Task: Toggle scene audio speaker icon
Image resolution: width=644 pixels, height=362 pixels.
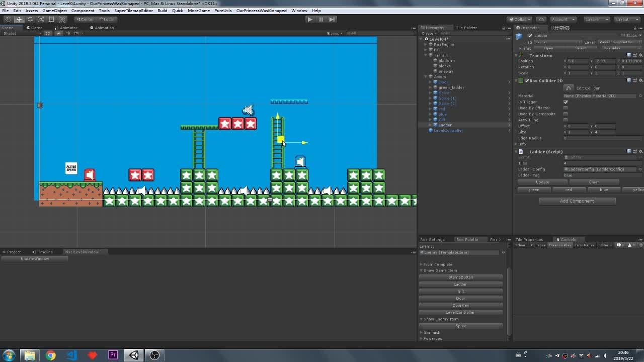Action: coord(67,33)
